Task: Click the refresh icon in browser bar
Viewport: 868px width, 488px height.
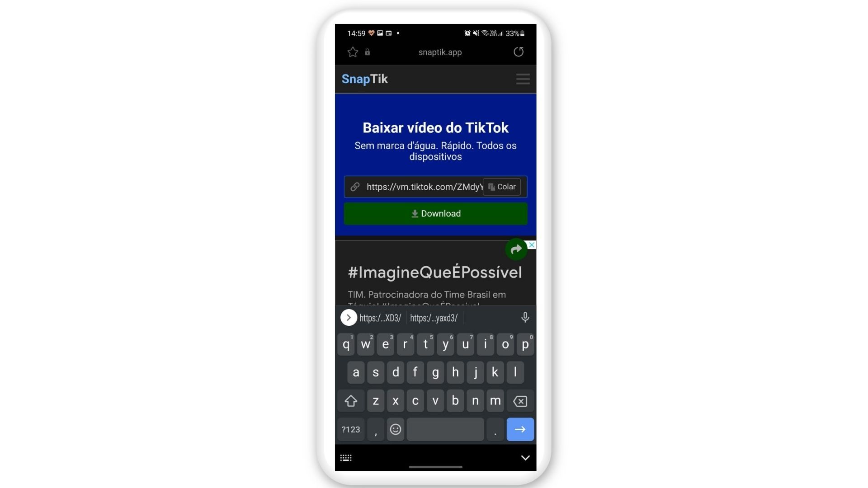Action: [518, 52]
